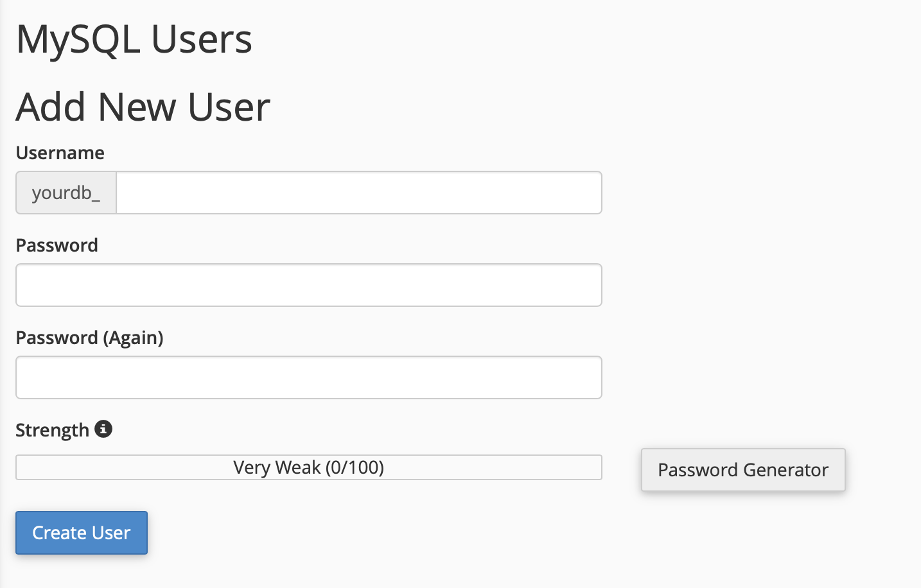Click the Username field label
This screenshot has width=921, height=588.
tap(60, 153)
